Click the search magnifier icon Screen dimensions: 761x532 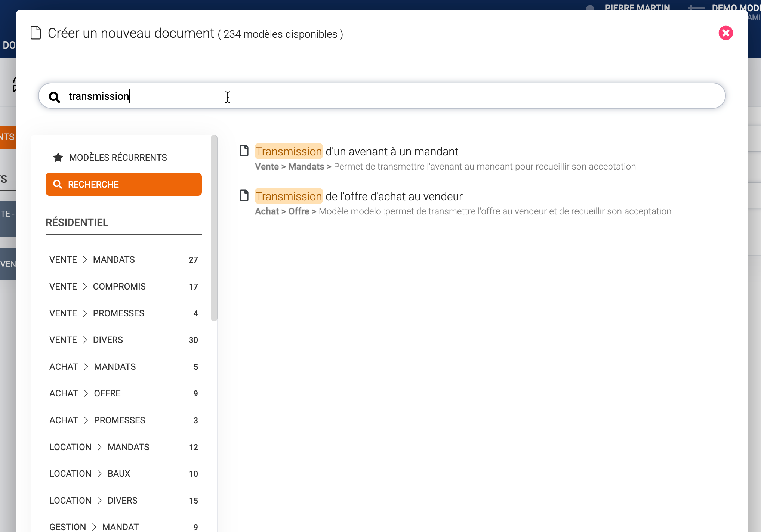pos(55,97)
